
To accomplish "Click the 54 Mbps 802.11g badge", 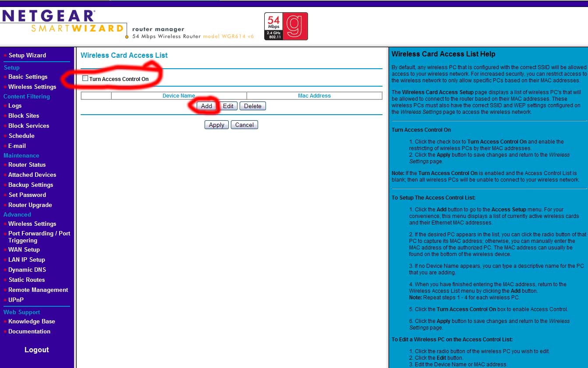I will pyautogui.click(x=286, y=26).
